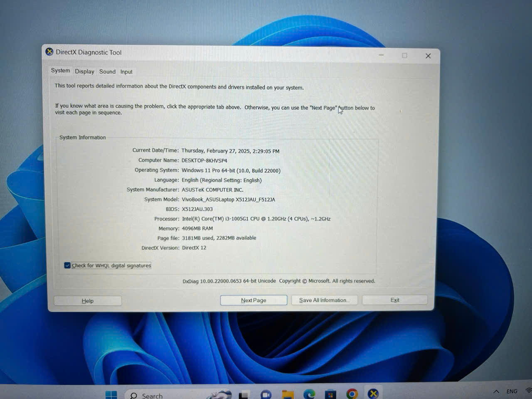The width and height of the screenshot is (532, 399).
Task: Click the search highlight image in the Search box
Action: [220, 394]
